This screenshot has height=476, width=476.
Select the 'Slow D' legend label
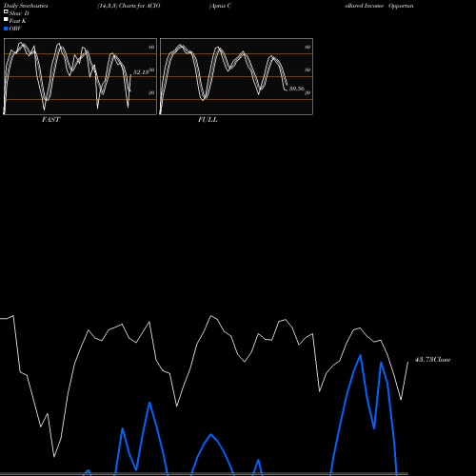19,13
